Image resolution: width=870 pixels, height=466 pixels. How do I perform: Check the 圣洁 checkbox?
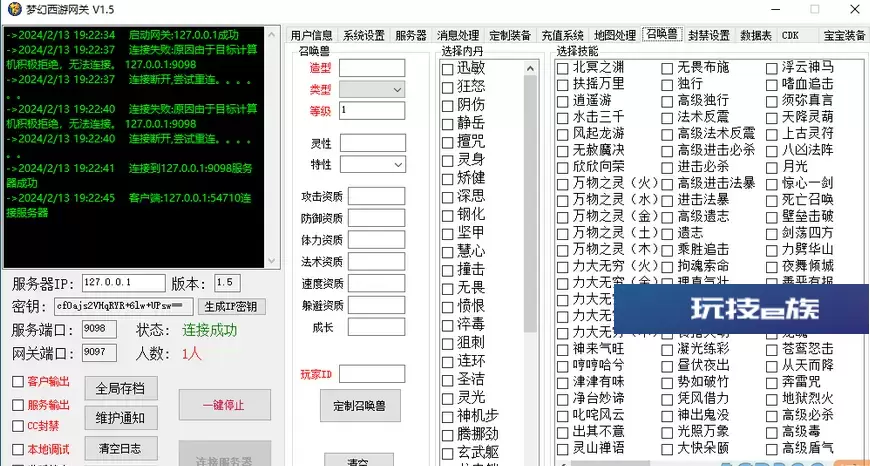(447, 381)
